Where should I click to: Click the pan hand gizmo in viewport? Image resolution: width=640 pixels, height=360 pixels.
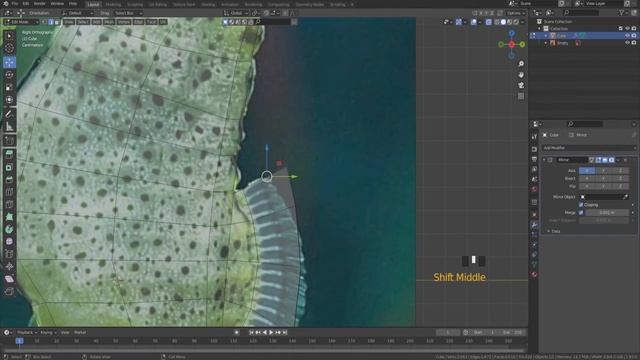(521, 75)
